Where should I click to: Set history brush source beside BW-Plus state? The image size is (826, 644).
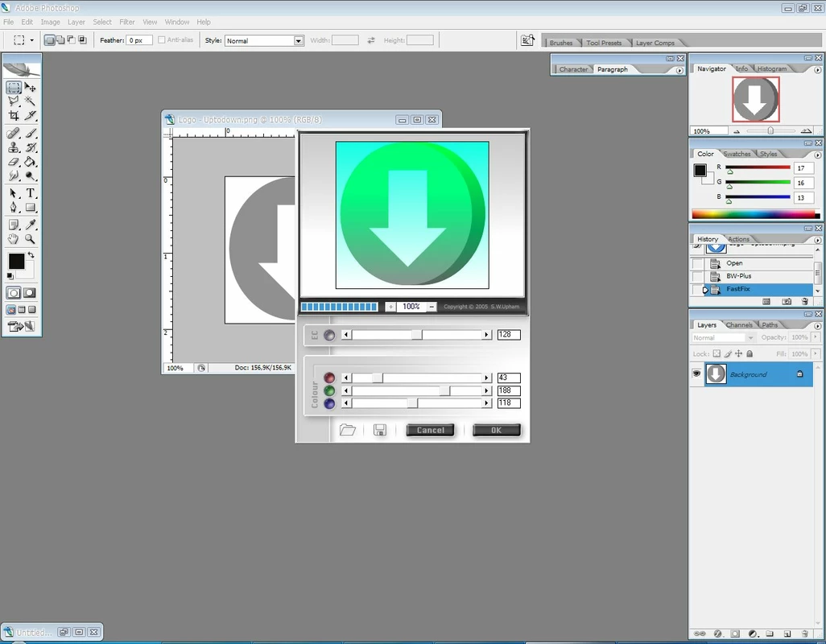coord(697,276)
